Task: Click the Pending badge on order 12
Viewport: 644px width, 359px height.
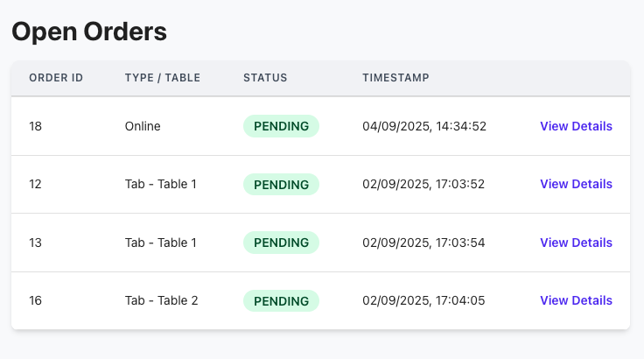Action: (281, 185)
